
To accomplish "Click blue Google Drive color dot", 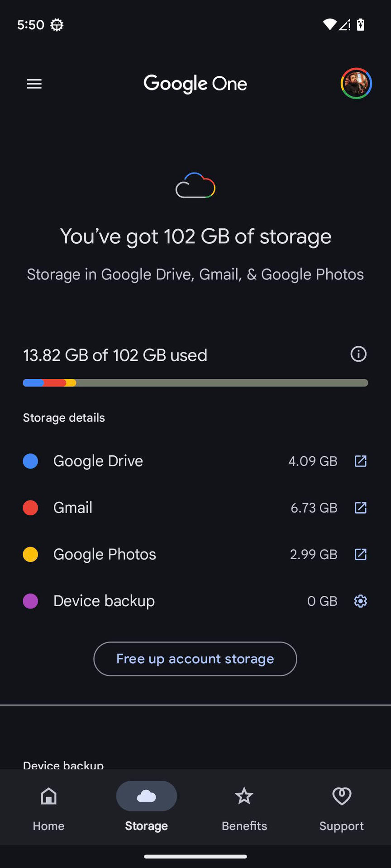I will 30,461.
